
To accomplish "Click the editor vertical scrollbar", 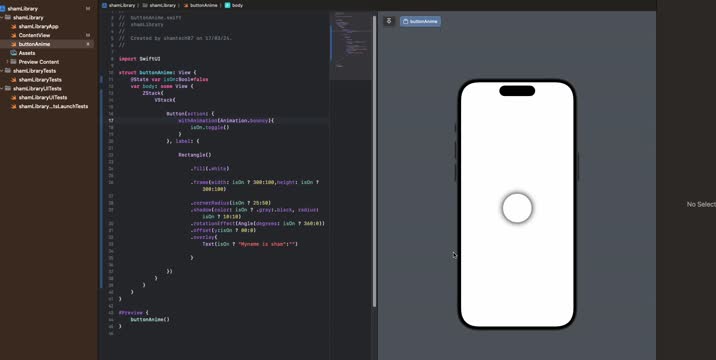I will tap(374, 160).
